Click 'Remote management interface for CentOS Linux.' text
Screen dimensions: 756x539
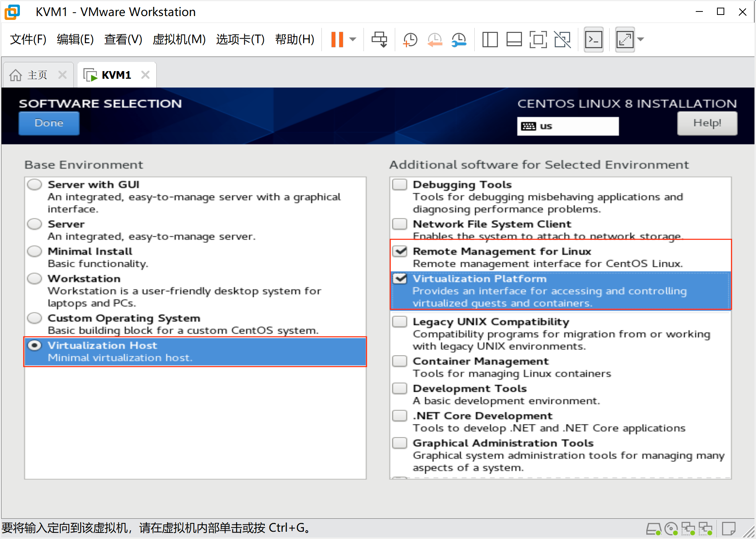(548, 264)
